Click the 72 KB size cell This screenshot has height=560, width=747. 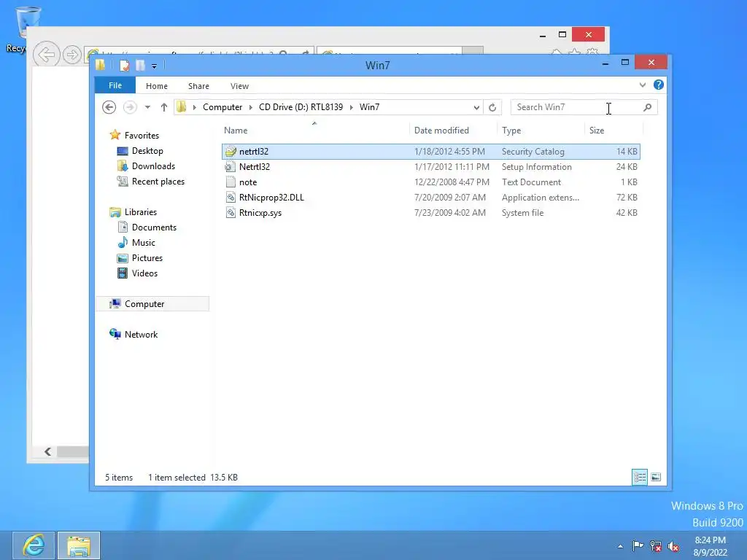(627, 197)
